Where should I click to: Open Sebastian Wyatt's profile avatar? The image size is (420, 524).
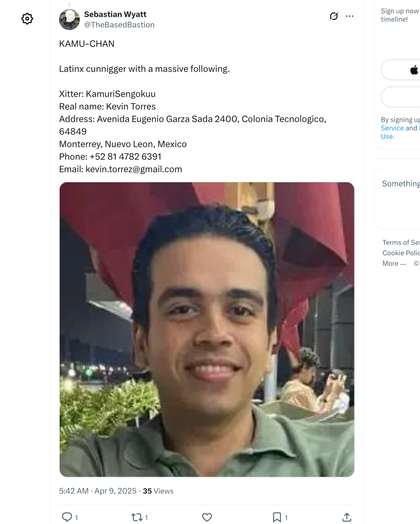coord(70,20)
